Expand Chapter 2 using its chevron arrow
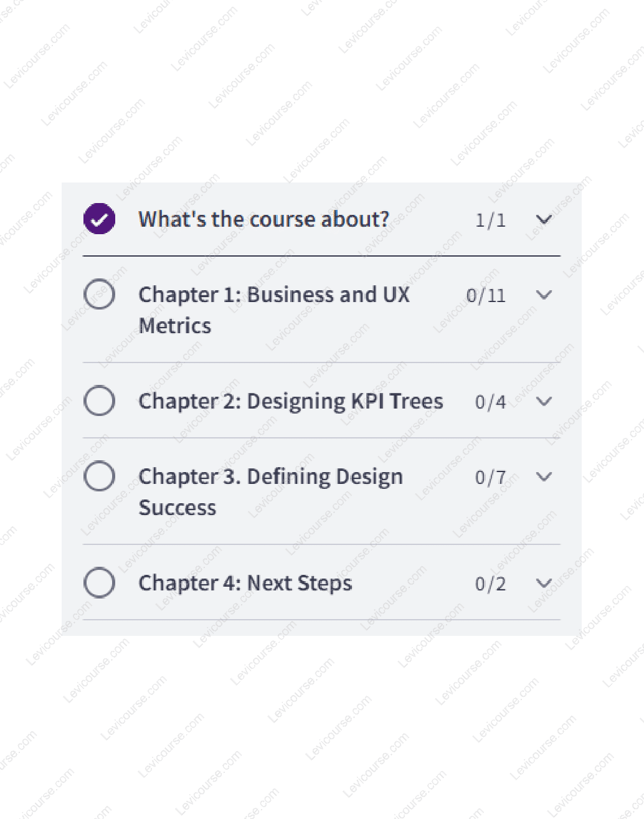The image size is (644, 819). click(544, 401)
